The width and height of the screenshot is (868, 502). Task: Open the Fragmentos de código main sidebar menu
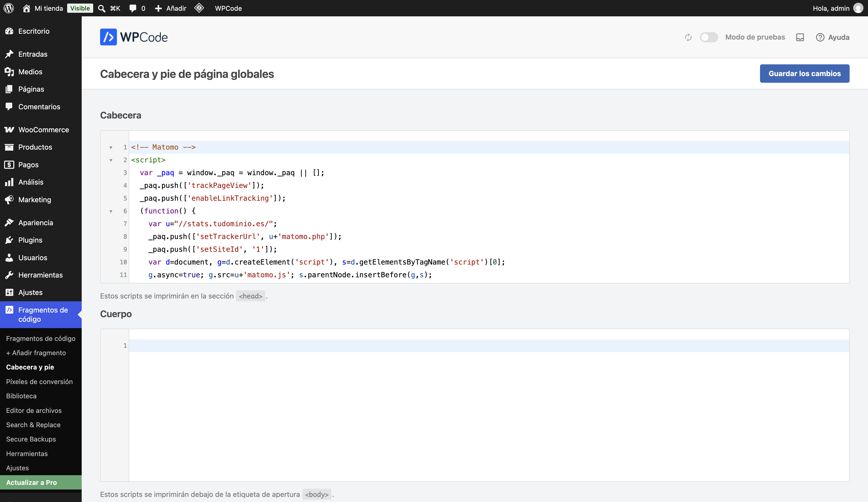click(41, 315)
